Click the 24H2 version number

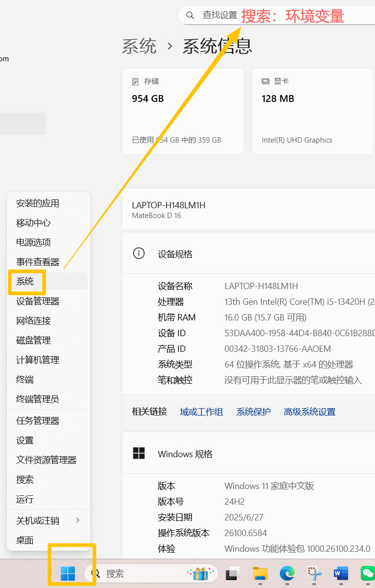[x=235, y=501]
